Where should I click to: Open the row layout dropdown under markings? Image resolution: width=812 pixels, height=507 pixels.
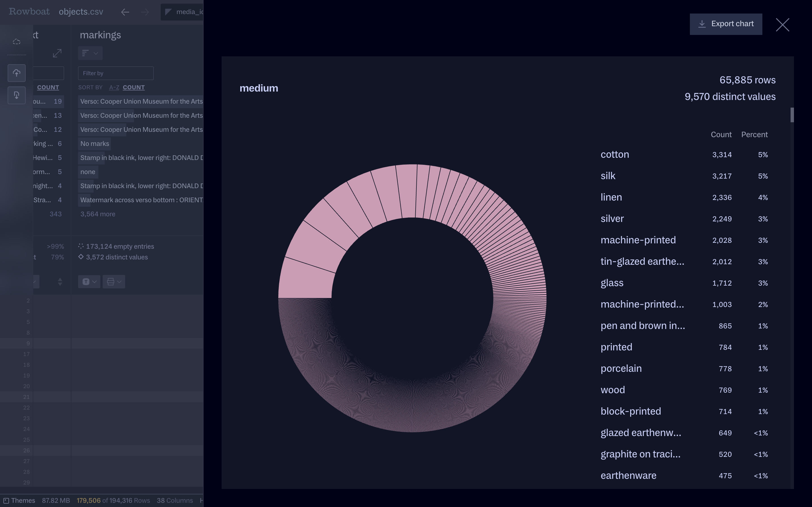pos(114,282)
